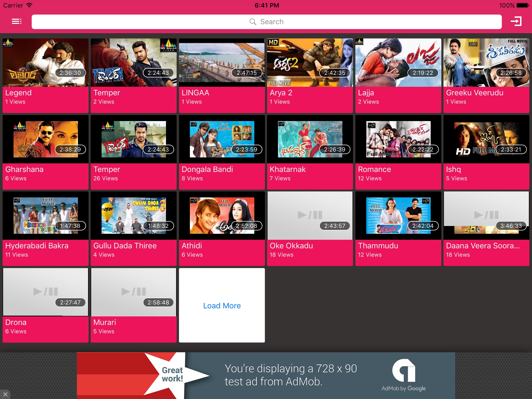Tap the Gharshana title label
The height and width of the screenshot is (399, 532).
pos(24,169)
